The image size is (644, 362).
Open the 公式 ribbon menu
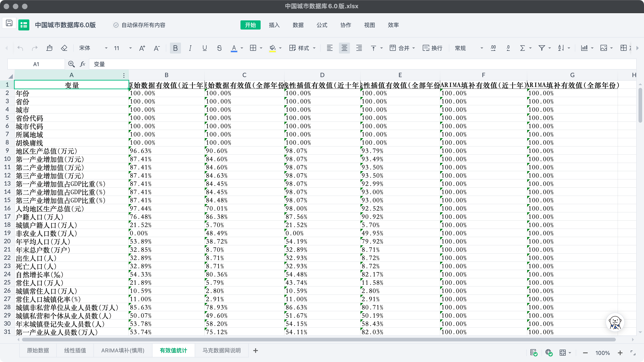pyautogui.click(x=322, y=25)
